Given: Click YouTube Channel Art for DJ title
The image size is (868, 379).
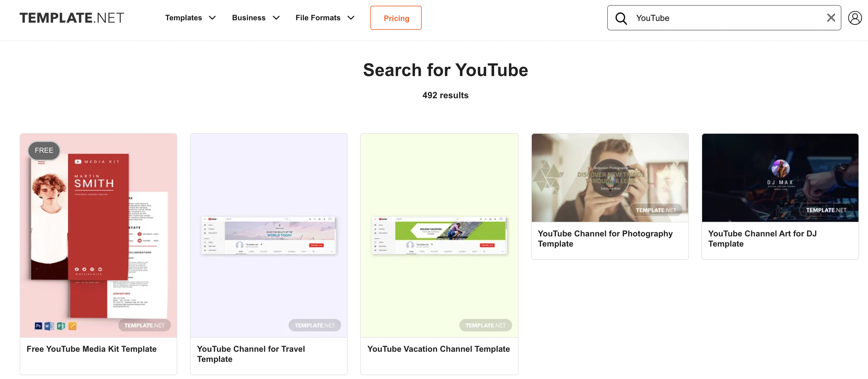Looking at the screenshot, I should [762, 239].
